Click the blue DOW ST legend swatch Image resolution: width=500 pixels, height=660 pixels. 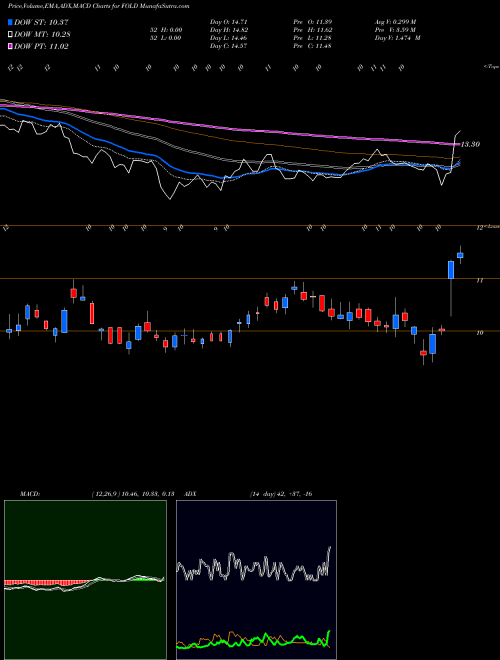10,22
